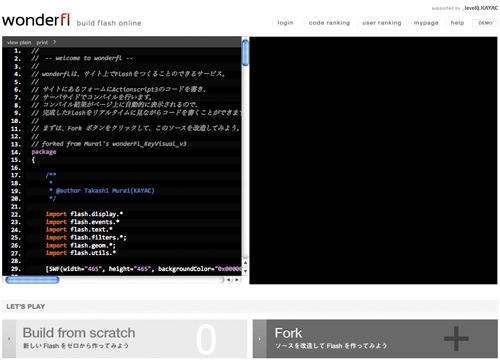
Task: Click line number 22 in the gutter
Action: (16, 214)
